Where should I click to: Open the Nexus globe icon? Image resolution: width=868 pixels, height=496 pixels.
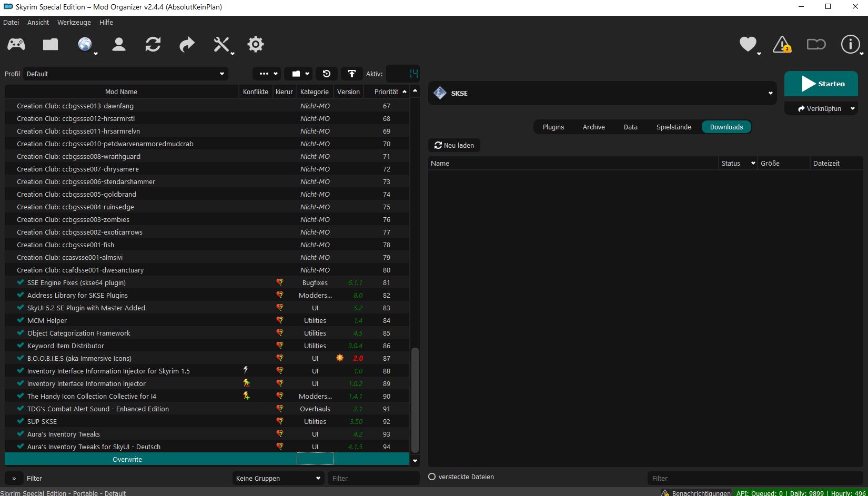click(85, 45)
